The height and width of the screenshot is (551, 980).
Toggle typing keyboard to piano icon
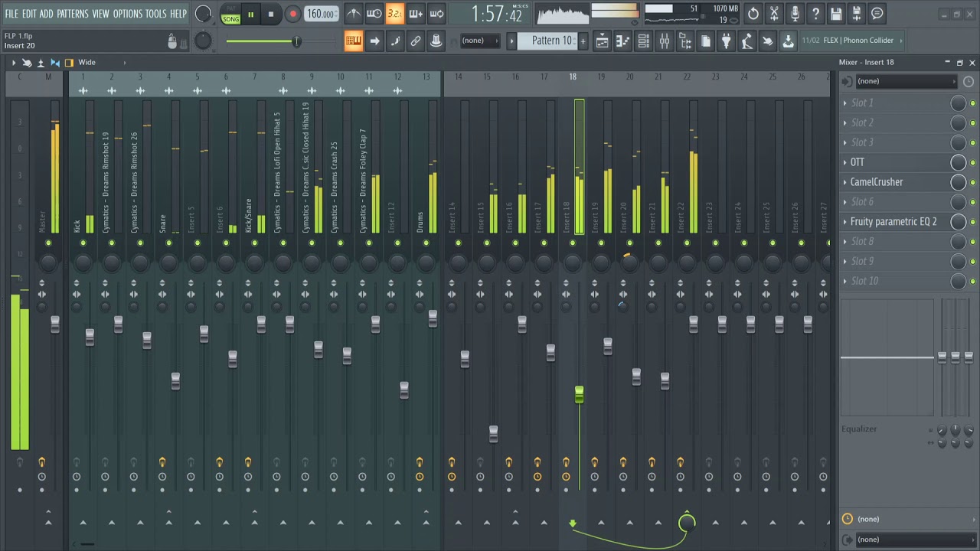[353, 41]
